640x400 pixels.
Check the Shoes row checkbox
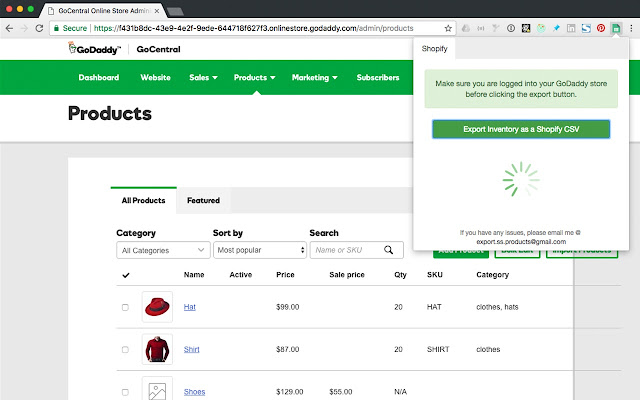coord(125,392)
